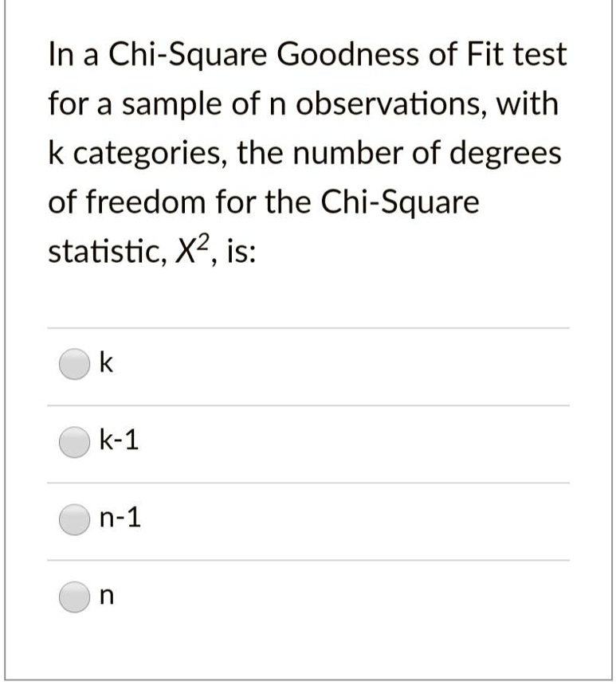Screen dimensions: 616x685
Task: Select the radio button for answer n-1
Action: click(x=73, y=518)
